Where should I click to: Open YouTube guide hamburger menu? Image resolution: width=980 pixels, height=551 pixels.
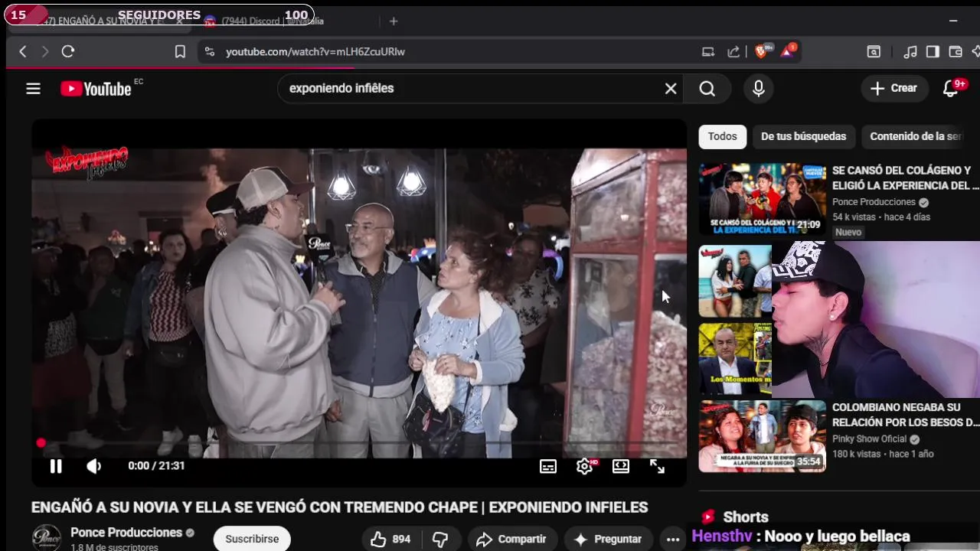click(x=33, y=89)
